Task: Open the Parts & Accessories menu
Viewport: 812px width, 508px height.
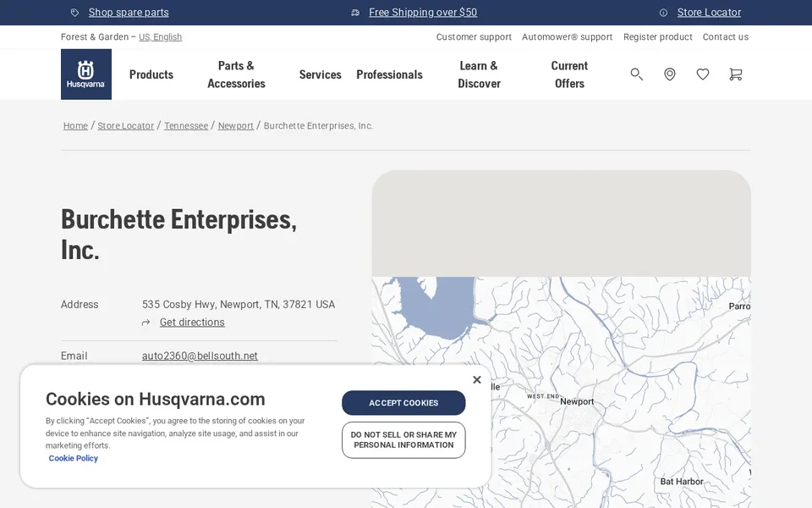Action: click(236, 75)
